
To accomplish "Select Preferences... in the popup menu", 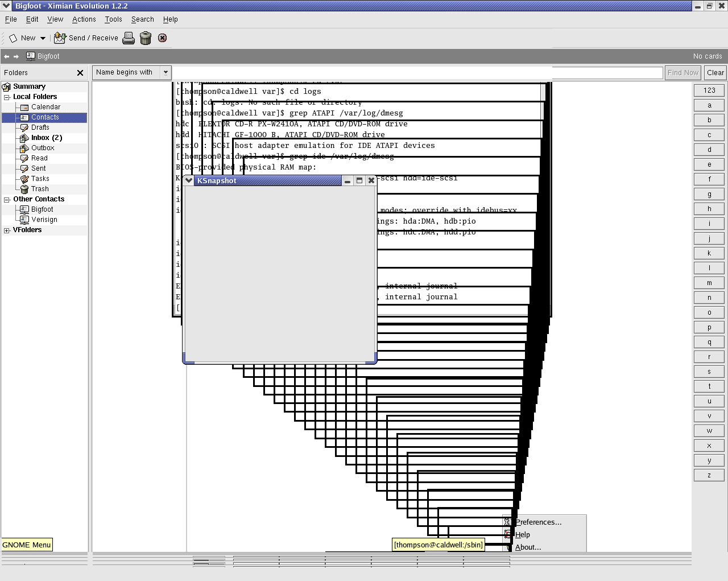I will pos(538,522).
